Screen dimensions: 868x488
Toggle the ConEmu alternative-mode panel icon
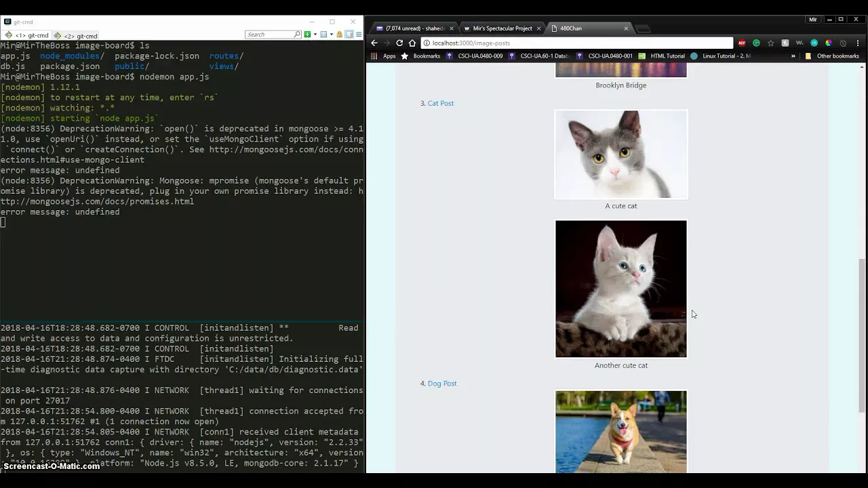click(349, 35)
